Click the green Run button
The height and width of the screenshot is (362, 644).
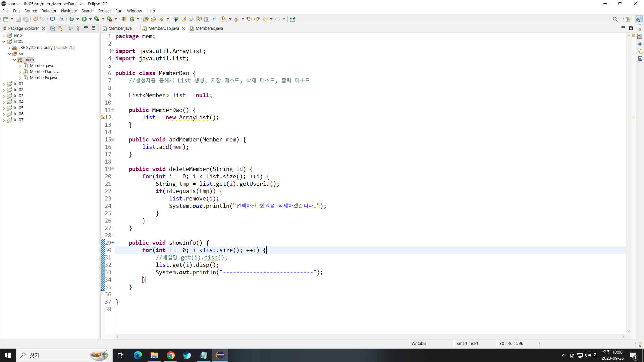point(84,19)
